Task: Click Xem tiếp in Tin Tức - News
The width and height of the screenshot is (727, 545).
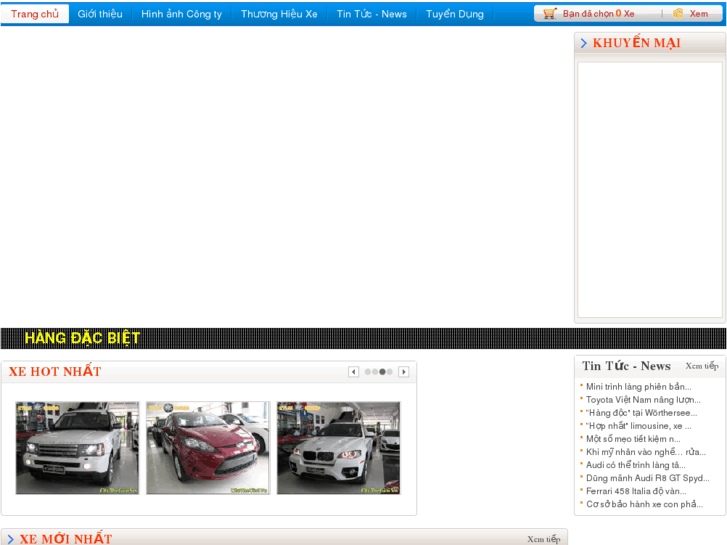Action: 701,366
